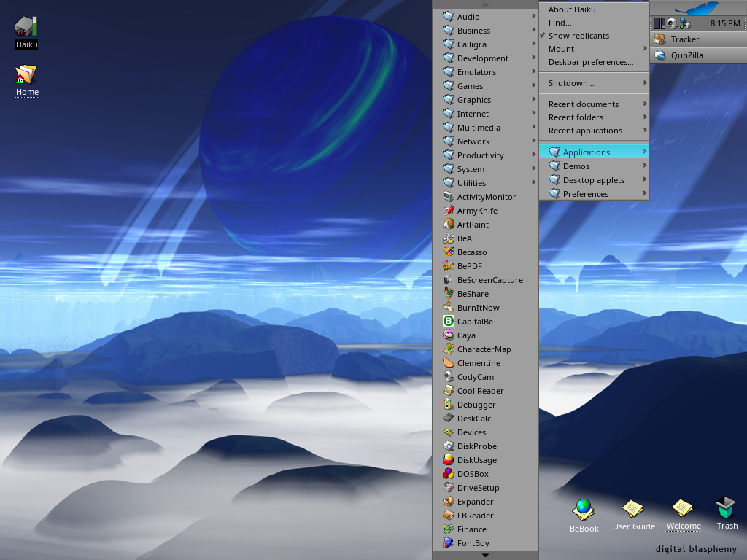Image resolution: width=747 pixels, height=560 pixels.
Task: Expand the Business submenu
Action: click(485, 31)
